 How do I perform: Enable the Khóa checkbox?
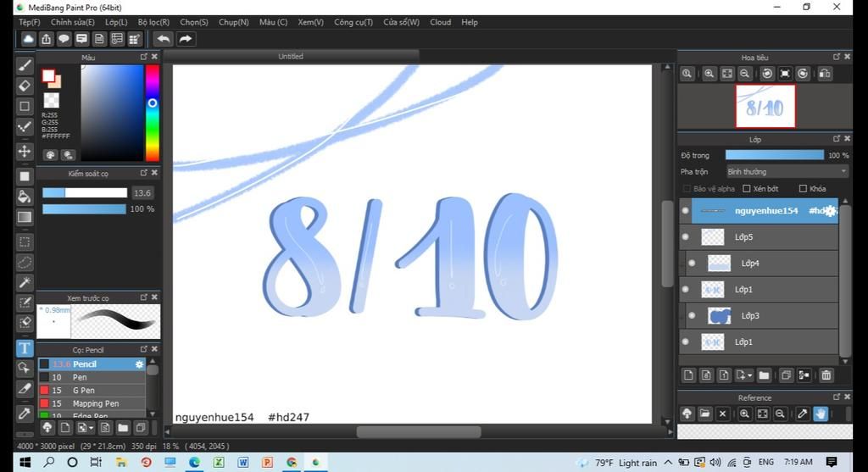[x=803, y=189]
